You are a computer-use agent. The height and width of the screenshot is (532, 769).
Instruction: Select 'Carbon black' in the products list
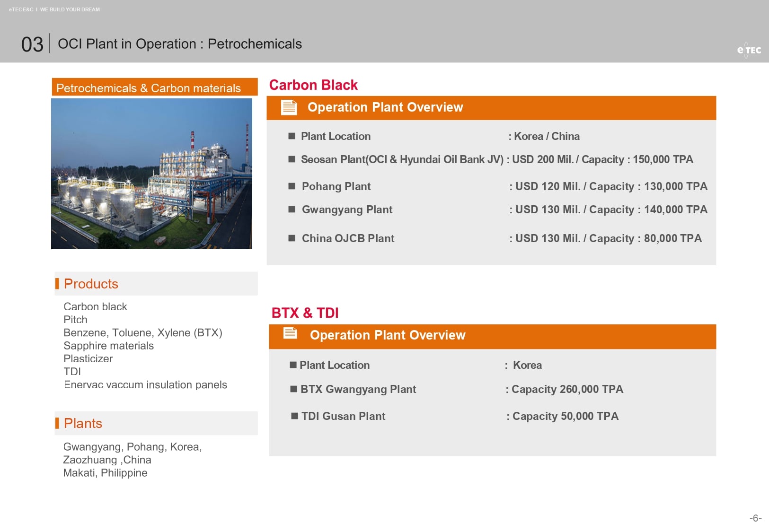point(95,306)
